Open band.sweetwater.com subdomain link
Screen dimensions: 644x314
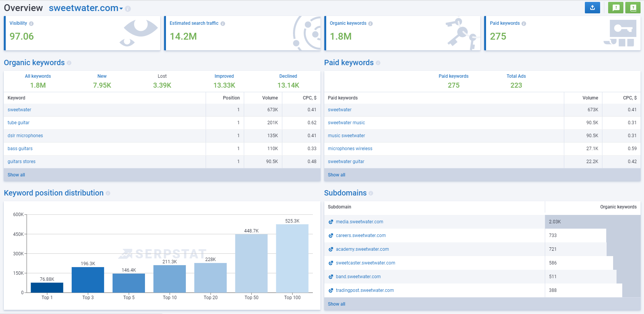[358, 277]
